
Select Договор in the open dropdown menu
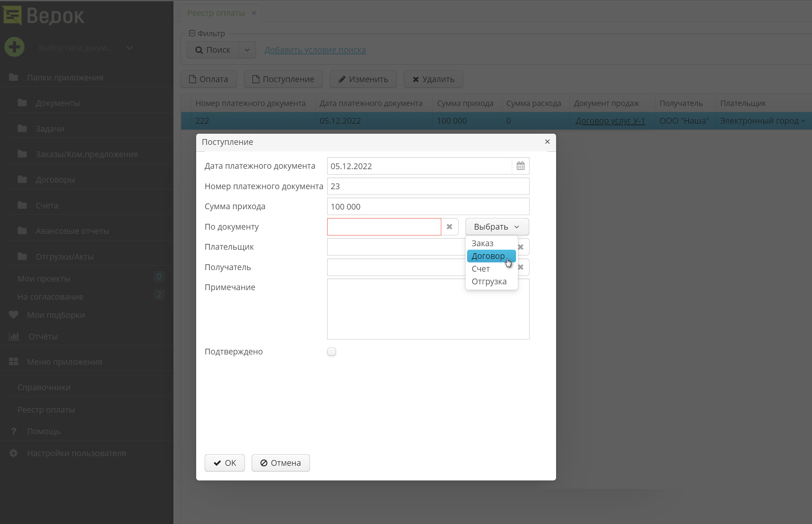click(488, 256)
